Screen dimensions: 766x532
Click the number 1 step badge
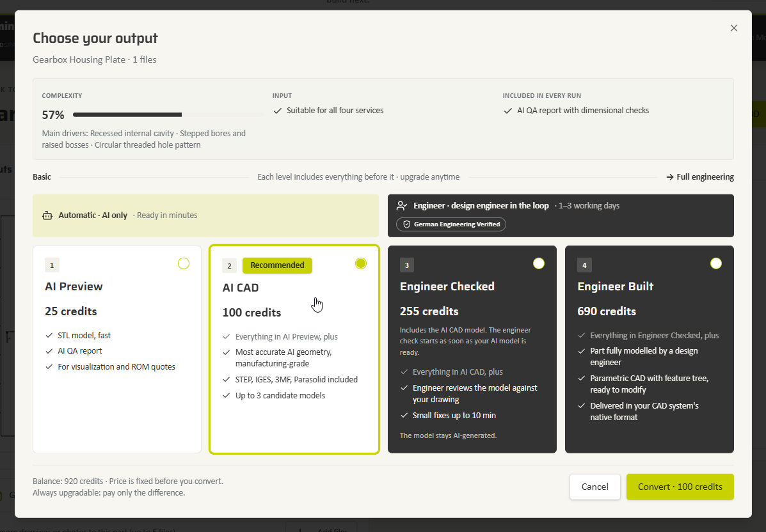coord(52,265)
